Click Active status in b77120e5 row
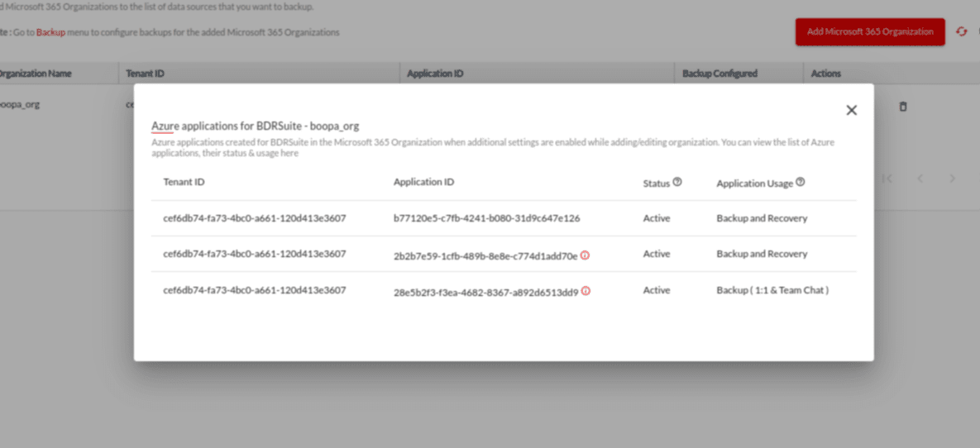The height and width of the screenshot is (448, 980). click(657, 219)
